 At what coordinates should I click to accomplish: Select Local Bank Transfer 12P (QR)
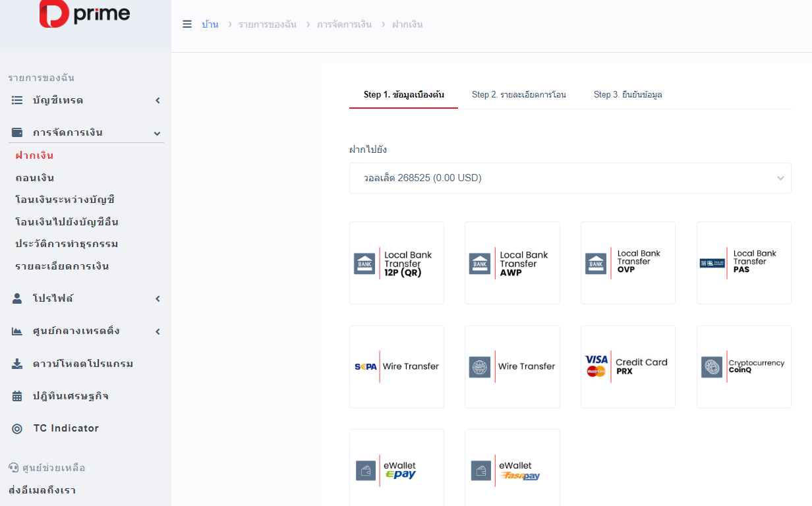pos(397,263)
